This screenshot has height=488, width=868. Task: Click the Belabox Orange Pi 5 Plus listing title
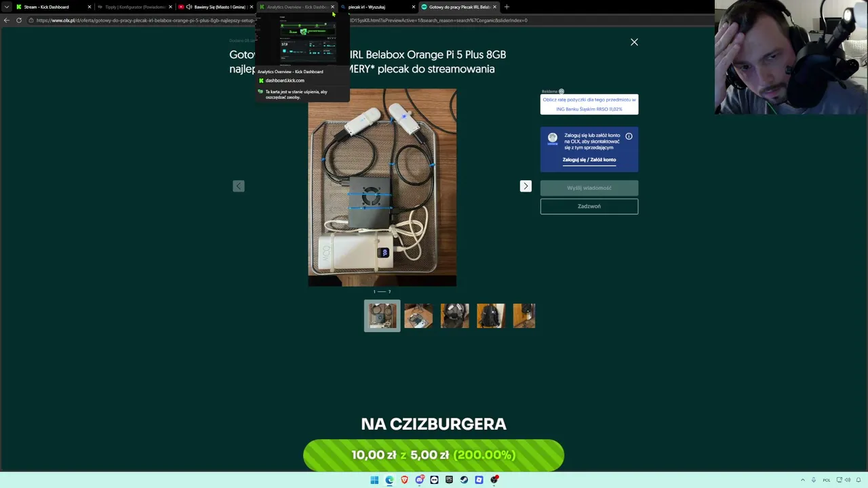point(368,62)
